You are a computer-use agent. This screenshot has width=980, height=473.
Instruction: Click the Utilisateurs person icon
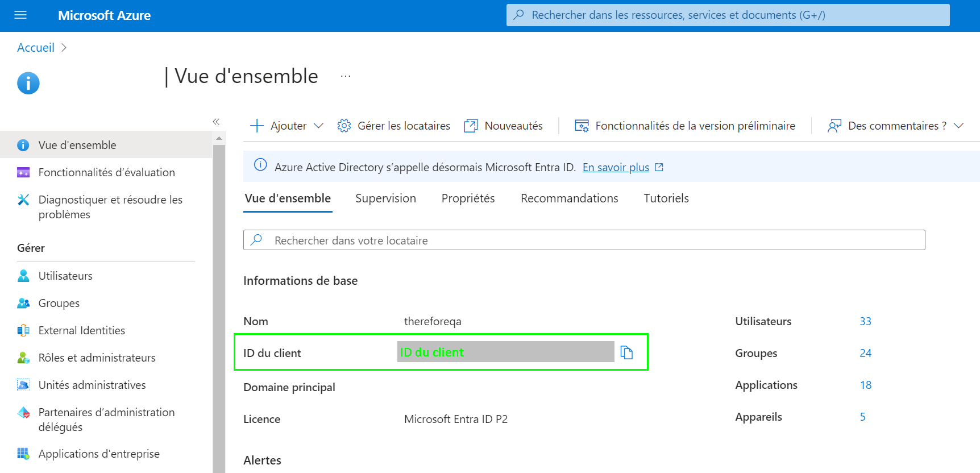(x=23, y=276)
